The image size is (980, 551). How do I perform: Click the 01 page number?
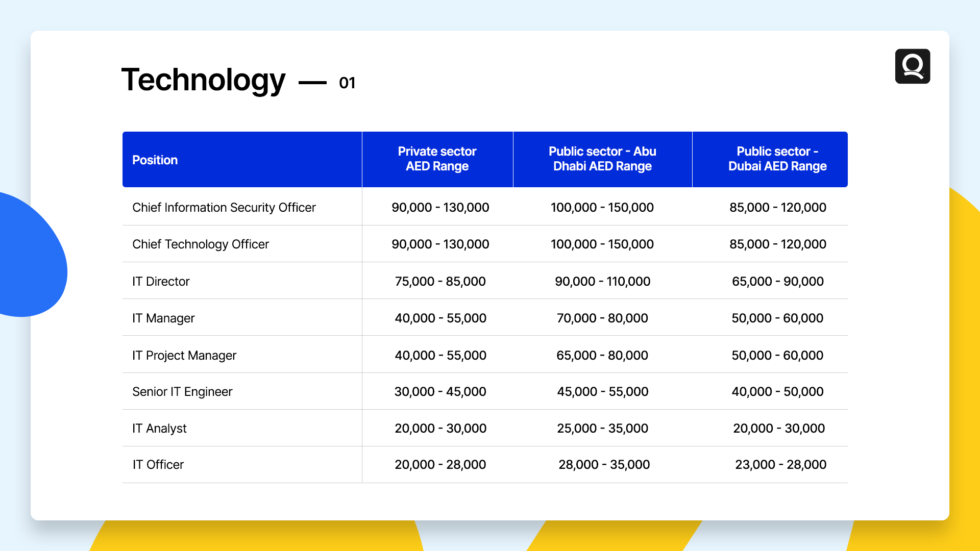coord(347,83)
